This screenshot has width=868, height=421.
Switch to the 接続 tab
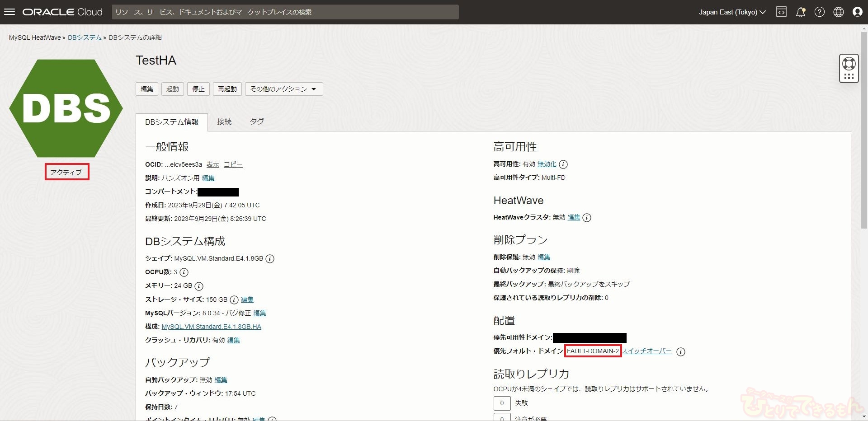click(224, 122)
